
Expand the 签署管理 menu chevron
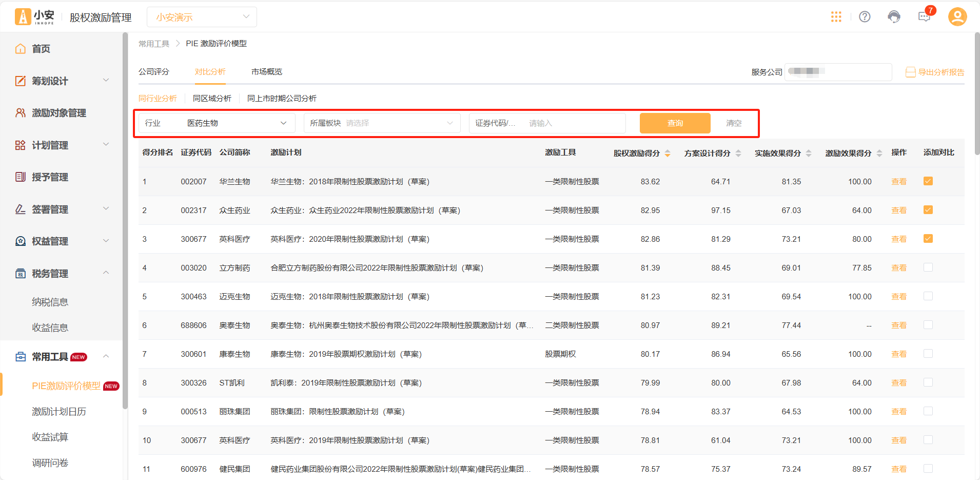click(106, 208)
